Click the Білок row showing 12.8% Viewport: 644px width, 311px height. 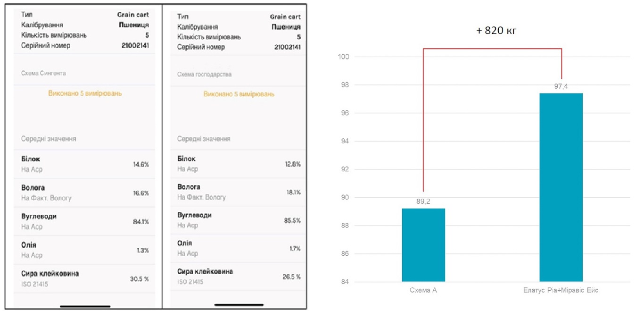click(x=239, y=164)
